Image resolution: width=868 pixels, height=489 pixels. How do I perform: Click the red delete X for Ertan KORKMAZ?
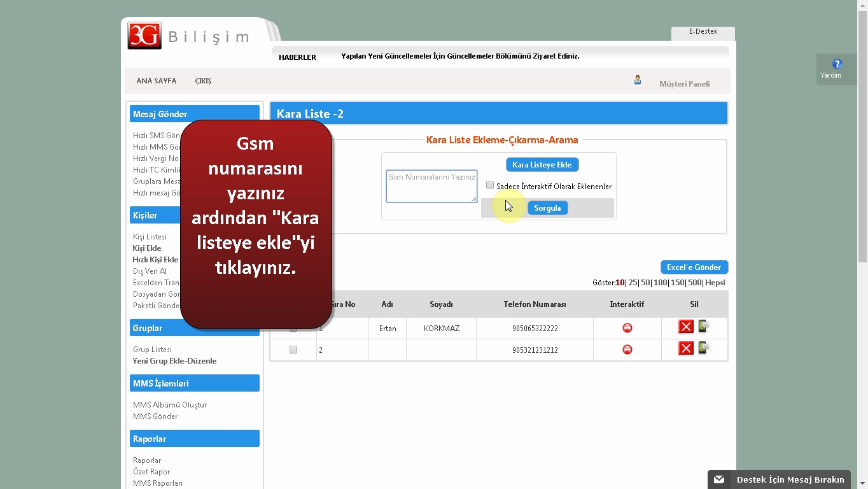point(685,327)
